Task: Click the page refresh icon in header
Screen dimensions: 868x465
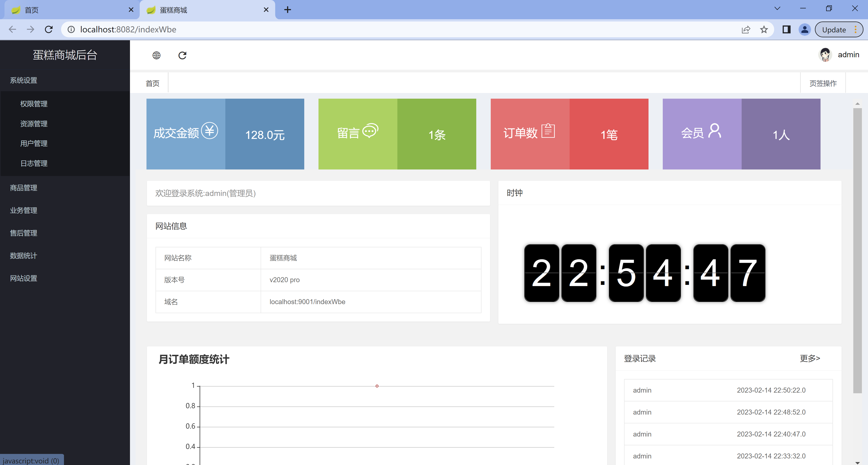Action: click(182, 55)
